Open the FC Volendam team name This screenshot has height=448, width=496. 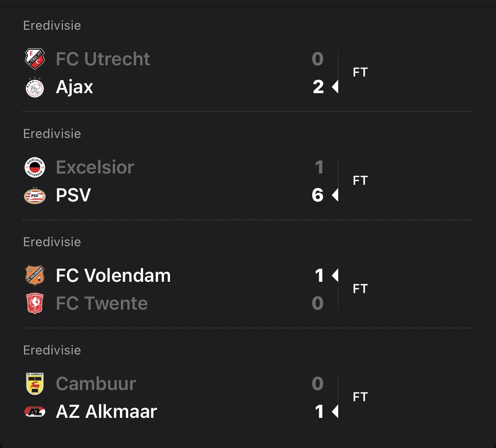click(x=113, y=276)
